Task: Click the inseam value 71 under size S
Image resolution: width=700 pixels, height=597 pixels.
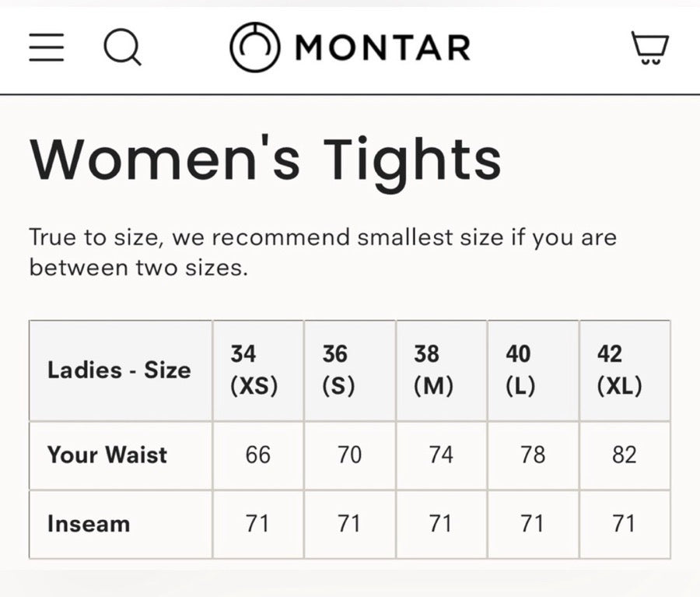Action: point(349,524)
